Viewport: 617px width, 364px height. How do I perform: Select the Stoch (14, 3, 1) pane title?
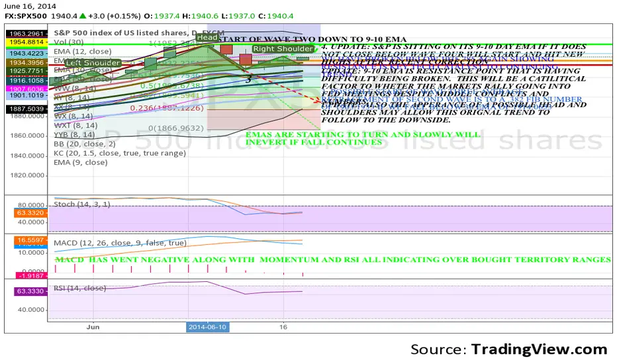coord(82,205)
